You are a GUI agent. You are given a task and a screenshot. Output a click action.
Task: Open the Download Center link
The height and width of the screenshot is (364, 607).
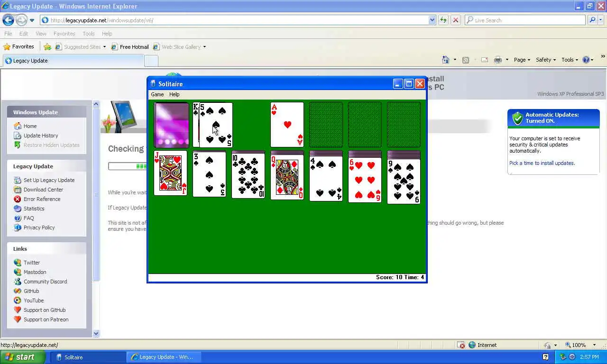point(43,190)
